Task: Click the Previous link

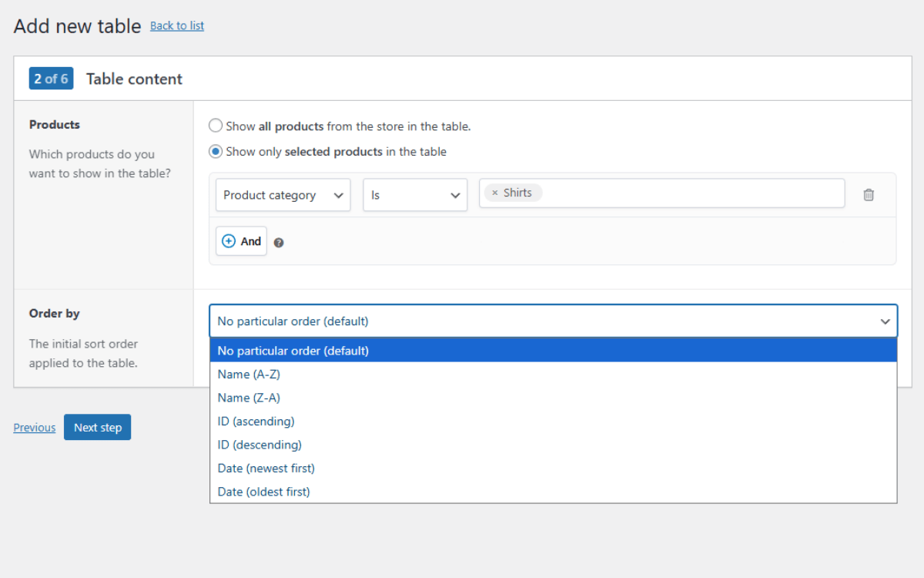Action: coord(34,427)
